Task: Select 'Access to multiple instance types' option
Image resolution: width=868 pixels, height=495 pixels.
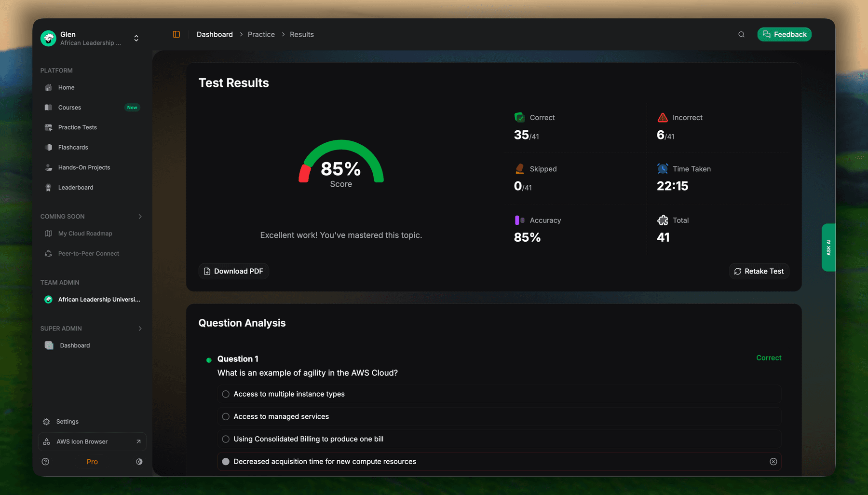Action: (x=499, y=394)
